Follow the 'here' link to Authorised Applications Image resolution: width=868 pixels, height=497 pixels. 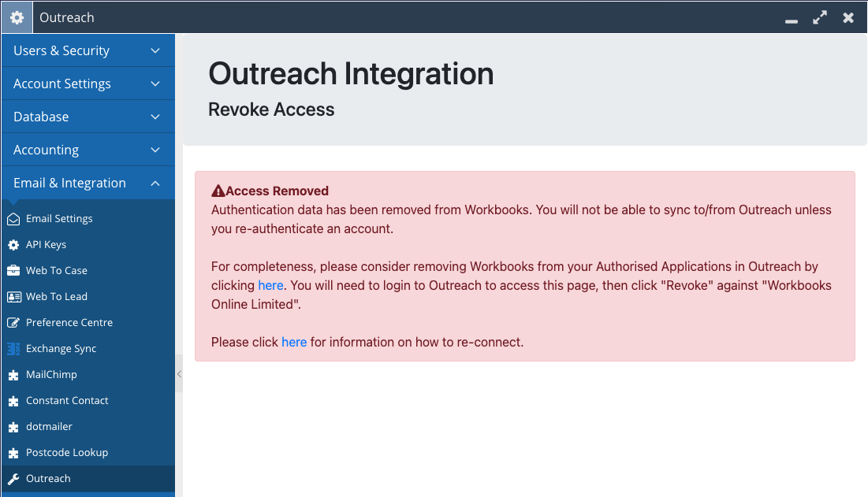point(270,286)
